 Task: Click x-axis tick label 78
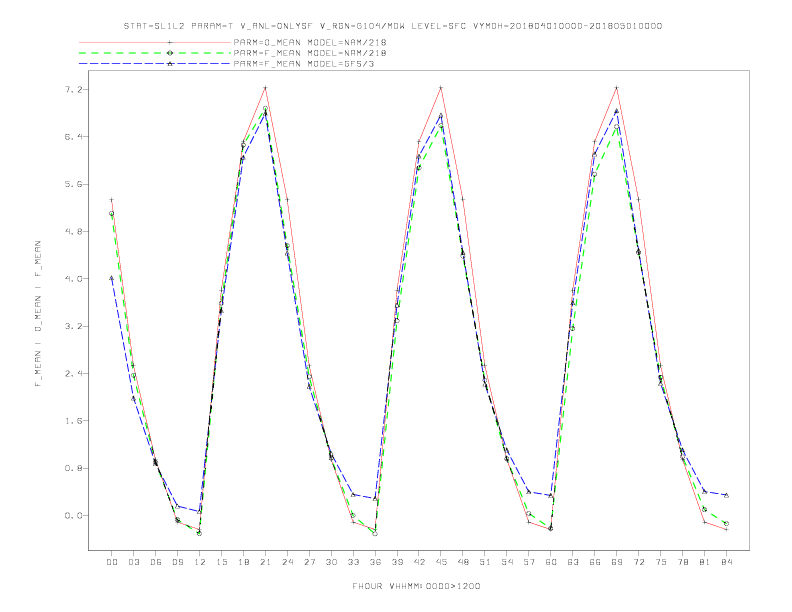click(x=682, y=562)
